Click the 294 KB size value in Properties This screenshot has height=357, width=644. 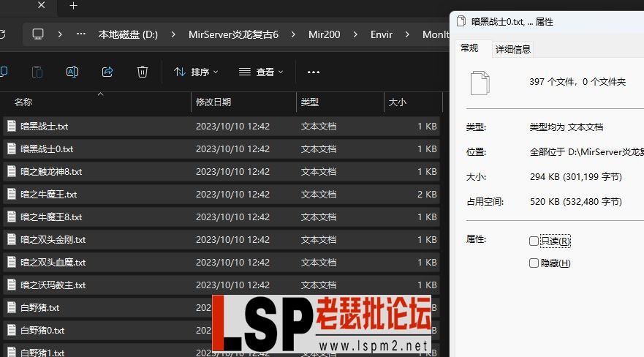(x=576, y=176)
